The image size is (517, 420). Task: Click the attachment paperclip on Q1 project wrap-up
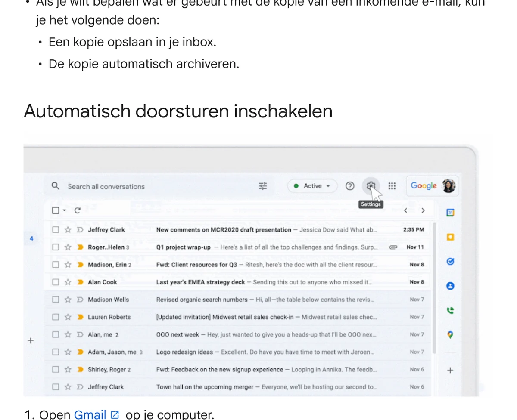(393, 247)
